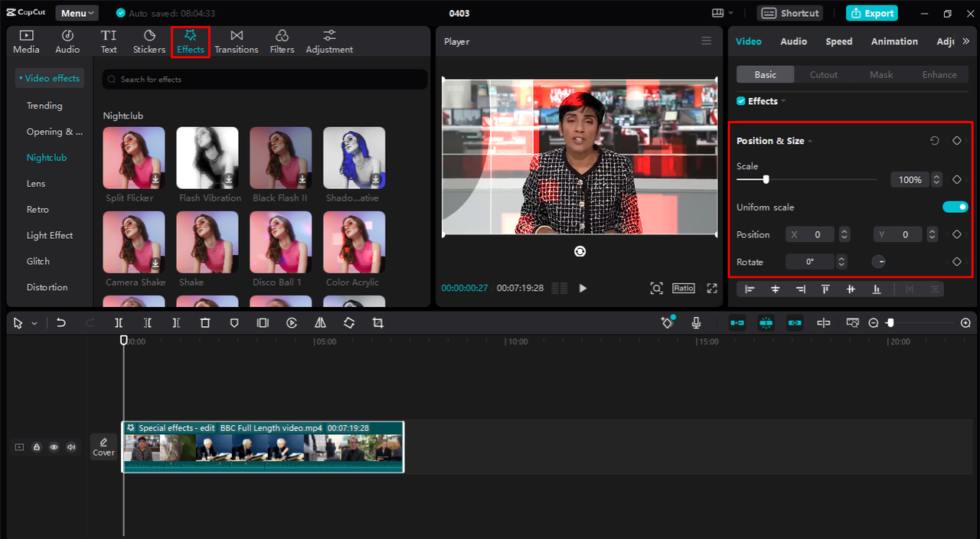Screen dimensions: 980x539
Task: Select the Mask tab
Action: pos(881,74)
